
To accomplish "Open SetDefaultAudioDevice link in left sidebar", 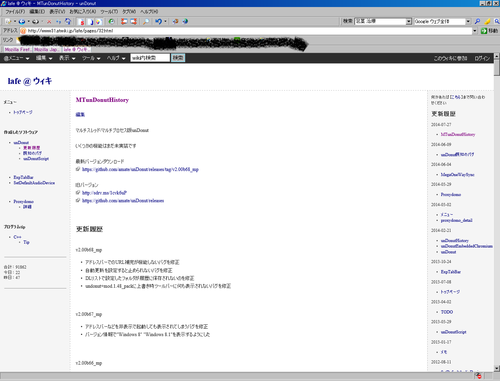I will [34, 183].
